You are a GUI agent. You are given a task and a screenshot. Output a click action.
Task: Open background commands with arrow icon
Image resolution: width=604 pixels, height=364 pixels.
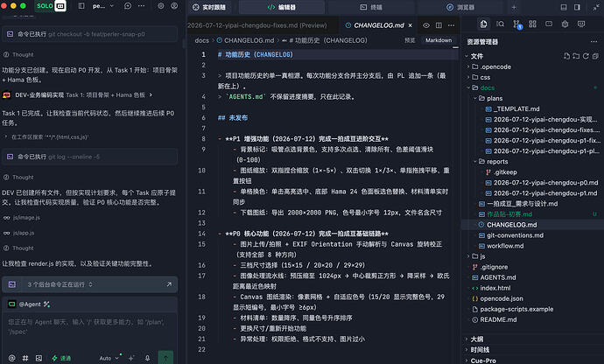click(x=169, y=284)
